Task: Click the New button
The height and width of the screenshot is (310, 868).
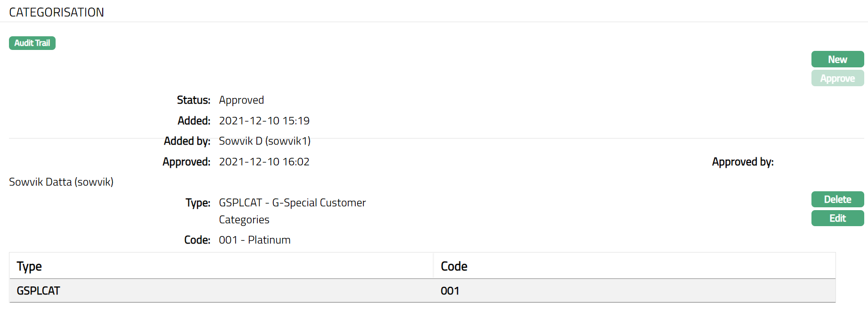Action: (x=837, y=59)
